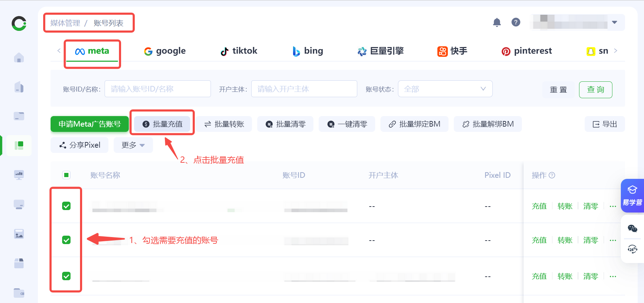Open the image gallery sidebar icon
The image size is (644, 303).
coord(19,234)
